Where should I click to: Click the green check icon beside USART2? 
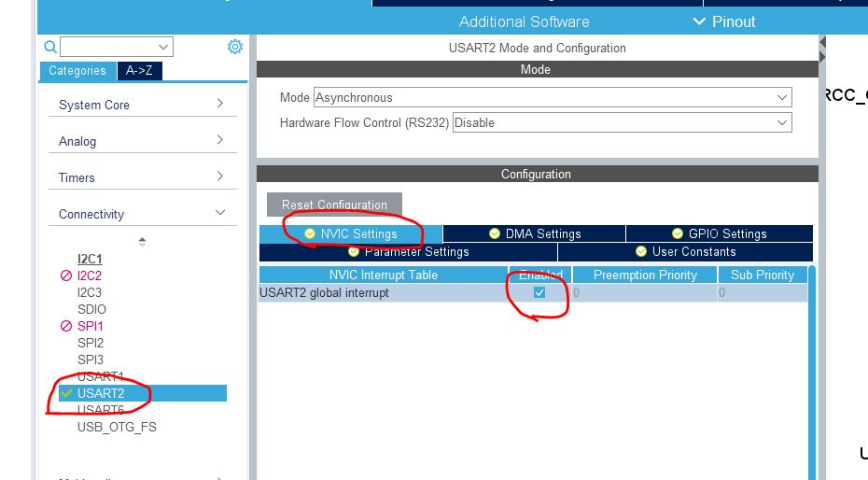click(x=65, y=393)
